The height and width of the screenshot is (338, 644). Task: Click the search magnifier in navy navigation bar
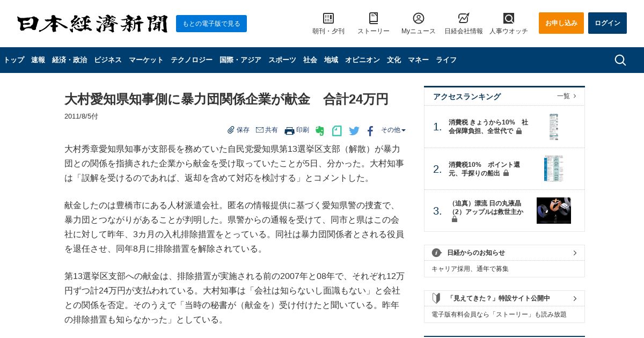(620, 60)
